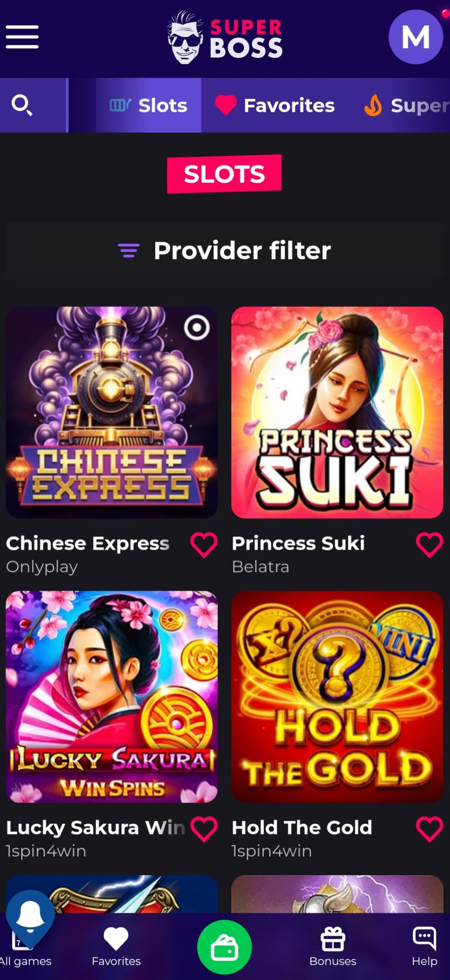
Task: Expand the Provider filter
Action: coord(224,250)
